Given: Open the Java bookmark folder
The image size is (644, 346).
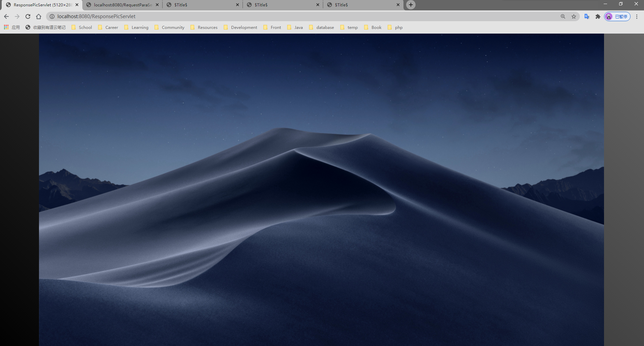Looking at the screenshot, I should coord(295,28).
